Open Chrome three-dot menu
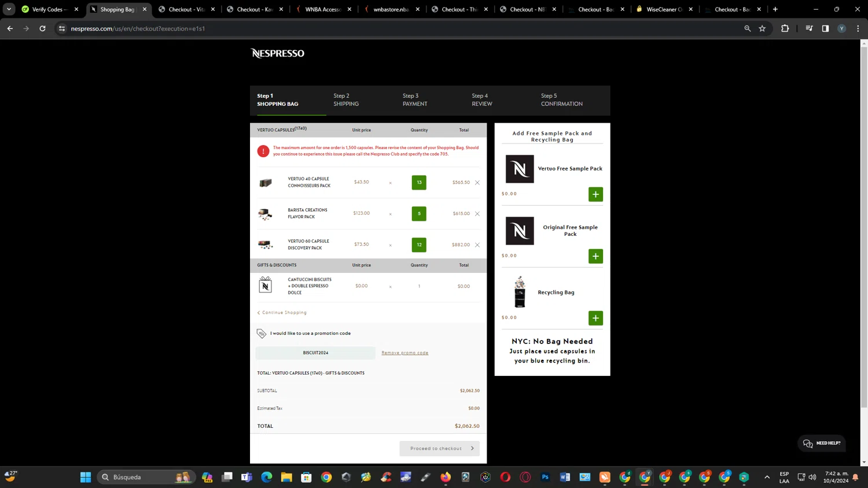This screenshot has height=488, width=868. coord(858,28)
